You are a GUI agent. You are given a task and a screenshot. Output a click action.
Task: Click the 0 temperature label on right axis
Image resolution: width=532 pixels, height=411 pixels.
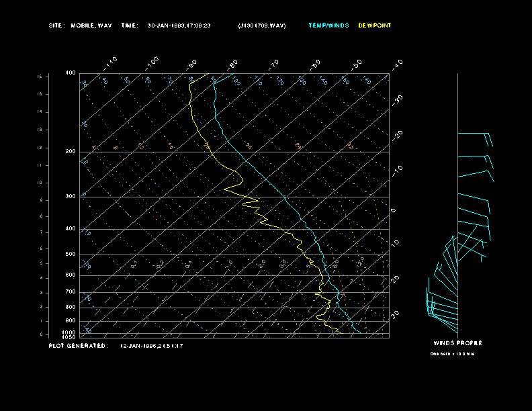(394, 211)
